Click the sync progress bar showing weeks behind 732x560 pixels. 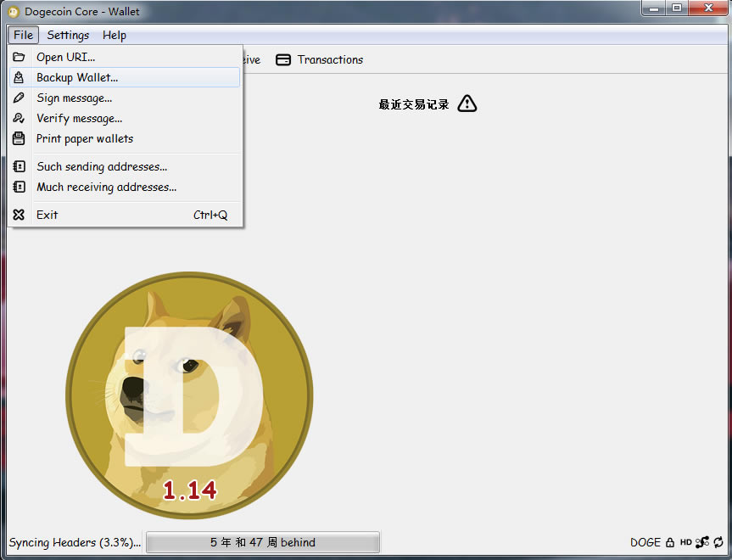coord(262,542)
